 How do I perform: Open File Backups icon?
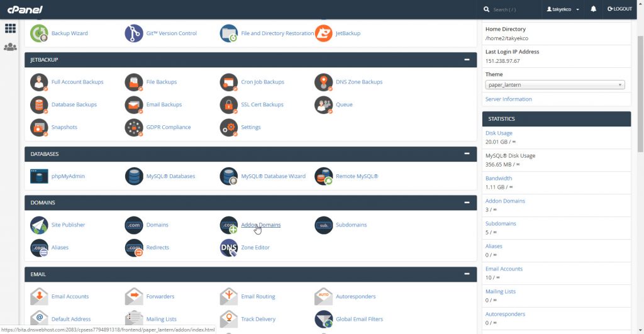coord(134,82)
